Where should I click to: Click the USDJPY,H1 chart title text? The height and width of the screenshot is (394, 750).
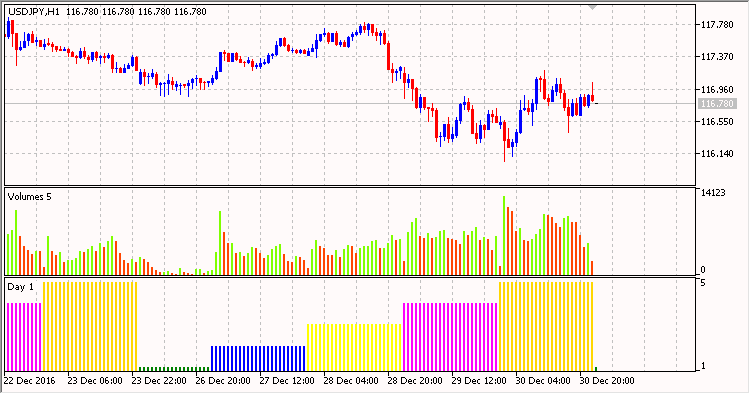pos(33,11)
